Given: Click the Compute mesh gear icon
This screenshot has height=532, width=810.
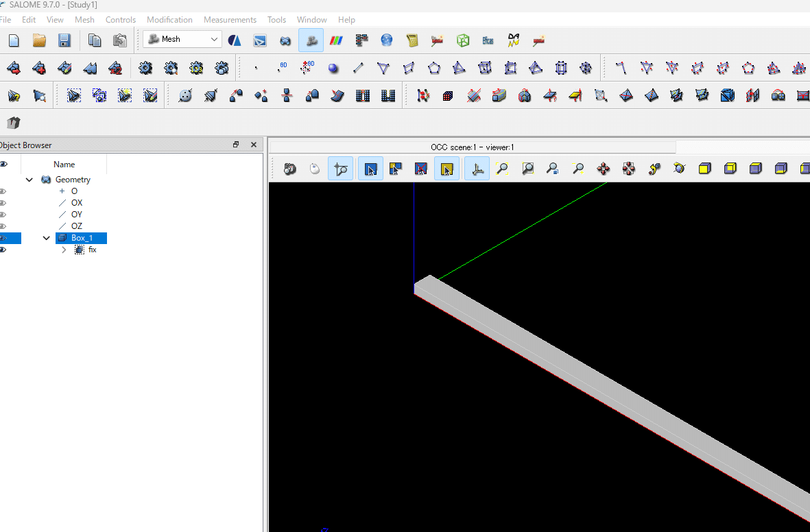Looking at the screenshot, I should [x=145, y=68].
